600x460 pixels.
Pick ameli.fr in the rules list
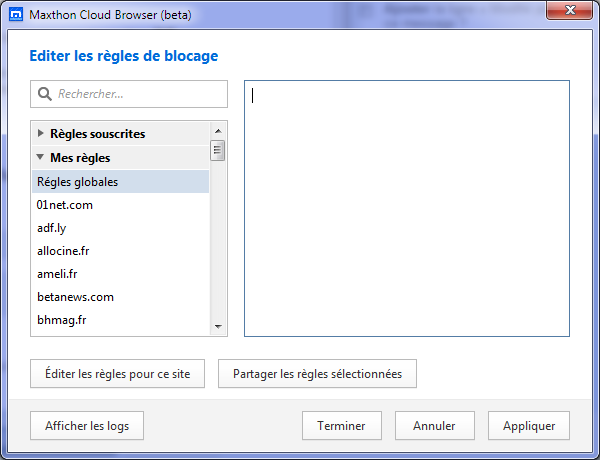coord(121,274)
